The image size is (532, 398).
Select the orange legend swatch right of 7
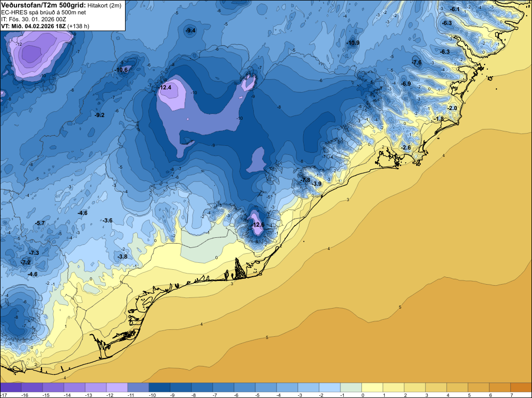(x=521, y=387)
